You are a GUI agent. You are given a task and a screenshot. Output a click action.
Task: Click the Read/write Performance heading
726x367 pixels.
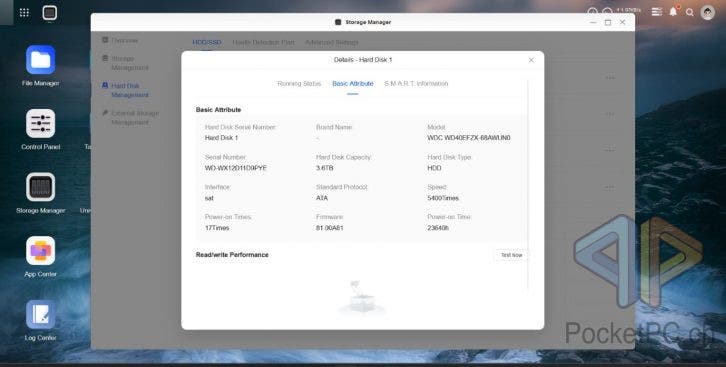[232, 255]
